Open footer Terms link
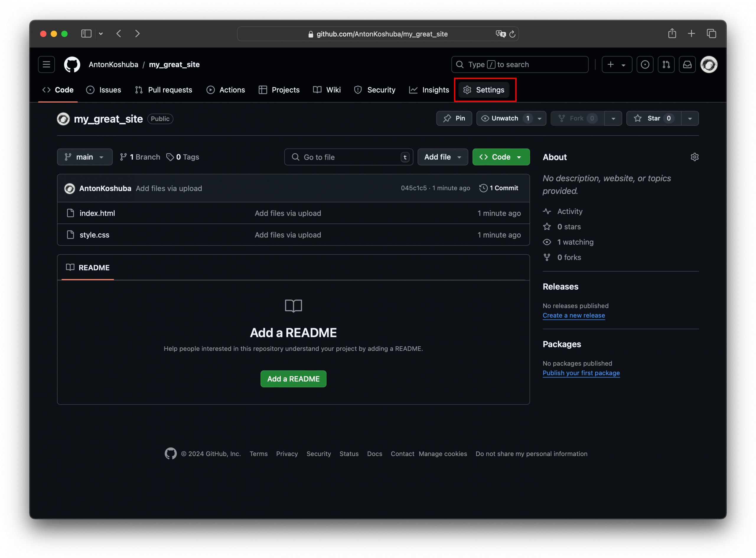756x558 pixels. [258, 454]
